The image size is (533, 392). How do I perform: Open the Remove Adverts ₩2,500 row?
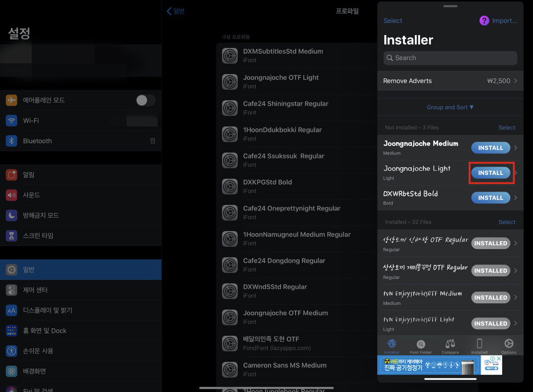[x=450, y=81]
